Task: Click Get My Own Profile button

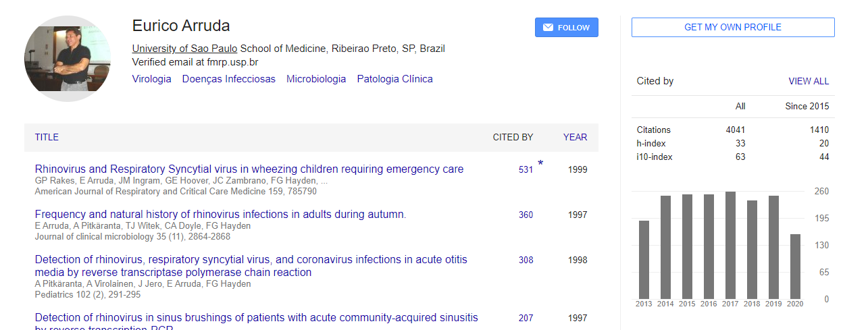Action: tap(733, 28)
